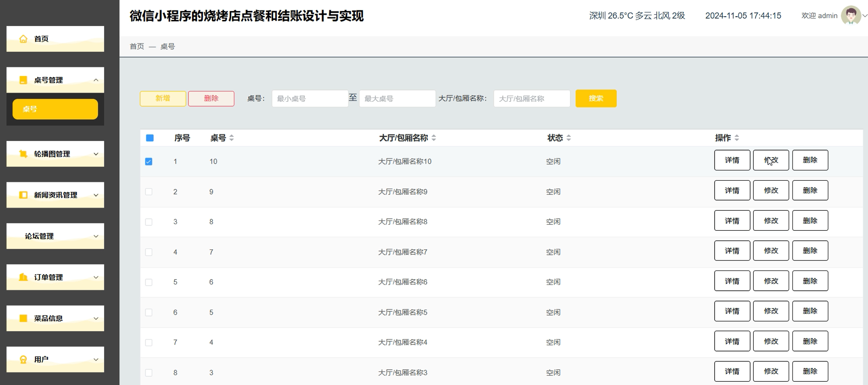The width and height of the screenshot is (868, 385).
Task: Click the yellow 新增 button
Action: coord(163,98)
